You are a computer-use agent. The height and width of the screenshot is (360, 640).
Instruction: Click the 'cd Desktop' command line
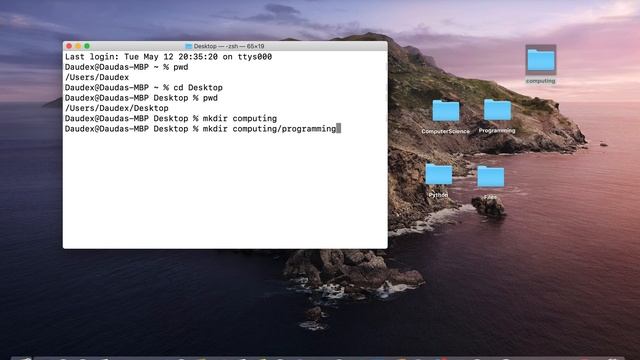(x=144, y=87)
